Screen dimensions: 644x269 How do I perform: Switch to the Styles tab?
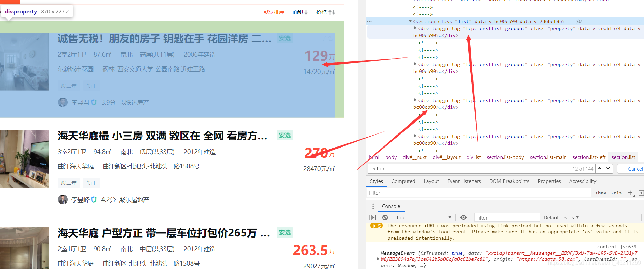(x=376, y=181)
